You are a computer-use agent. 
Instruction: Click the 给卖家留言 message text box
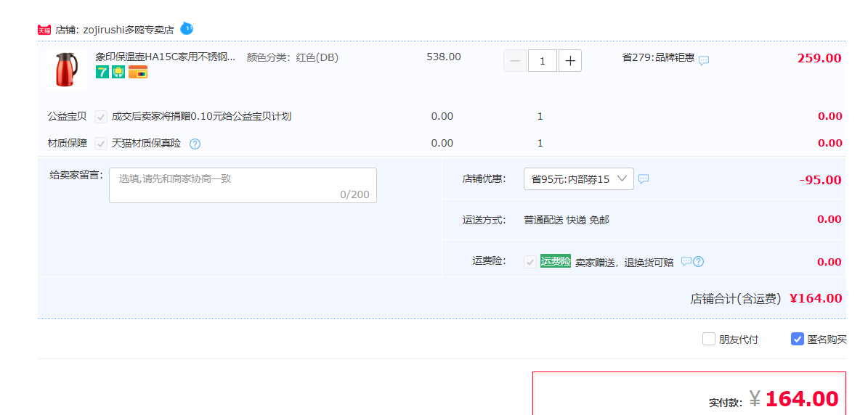coord(243,185)
